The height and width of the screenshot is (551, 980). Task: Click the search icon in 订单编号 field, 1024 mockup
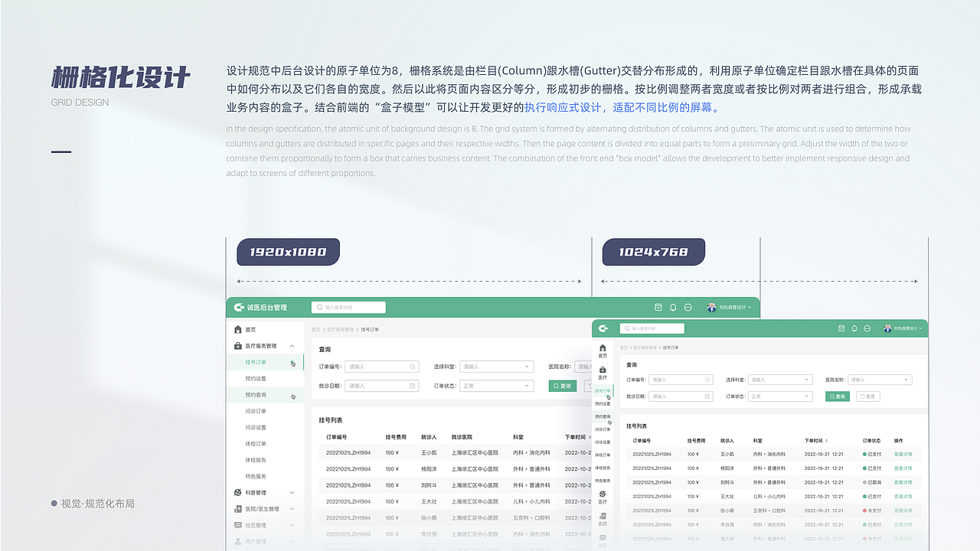[707, 380]
